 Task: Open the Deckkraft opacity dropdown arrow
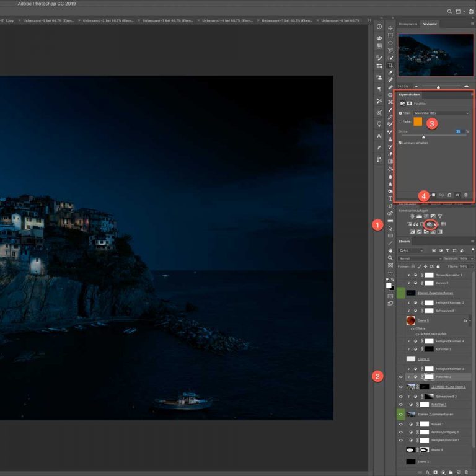point(472,258)
